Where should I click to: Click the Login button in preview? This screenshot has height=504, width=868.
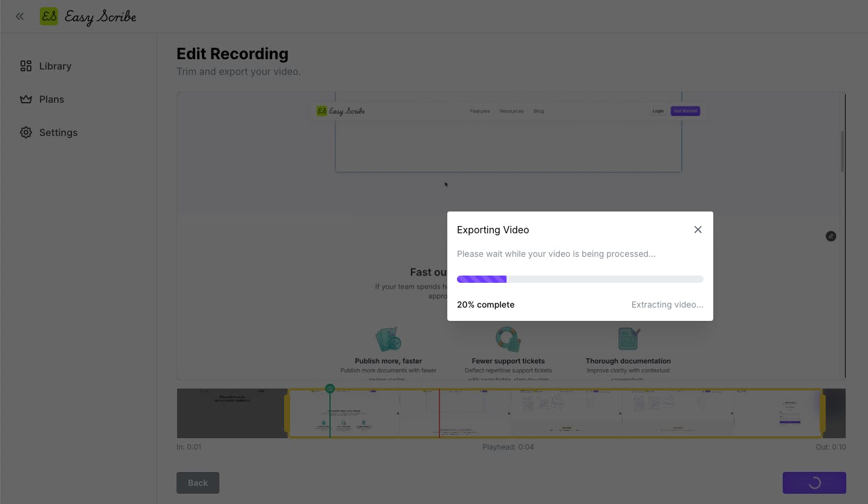click(x=658, y=111)
